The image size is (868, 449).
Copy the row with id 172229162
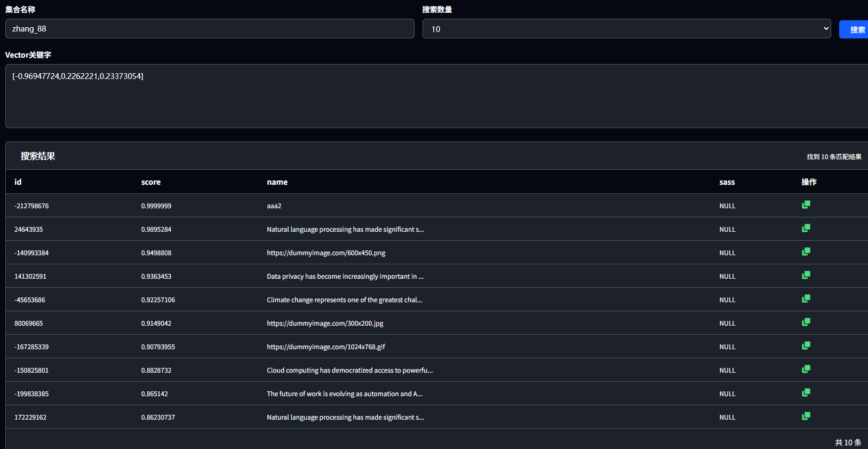806,416
